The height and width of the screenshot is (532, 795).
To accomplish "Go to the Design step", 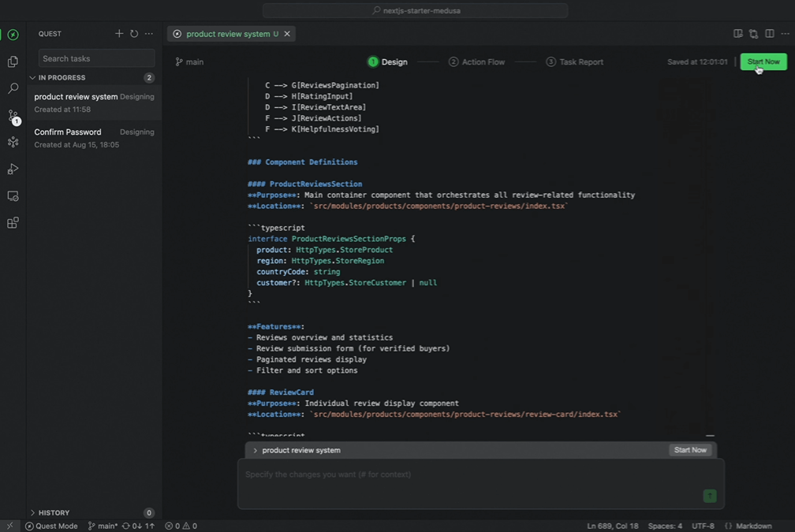I will (388, 61).
